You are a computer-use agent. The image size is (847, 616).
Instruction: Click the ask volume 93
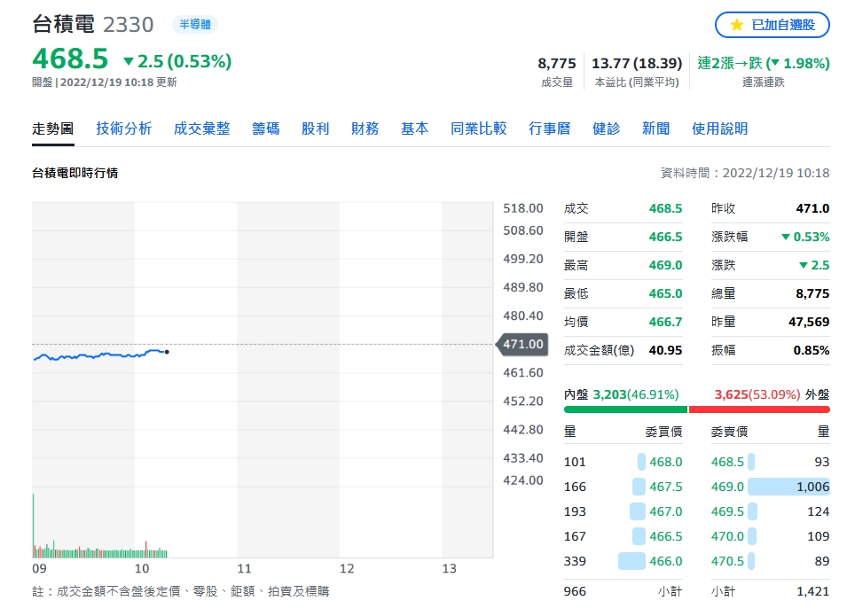(821, 462)
